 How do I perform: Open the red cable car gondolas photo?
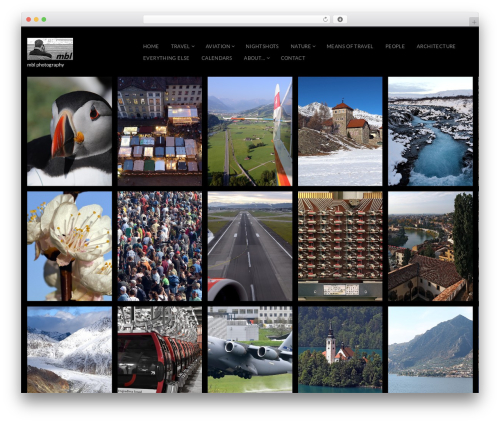point(160,350)
